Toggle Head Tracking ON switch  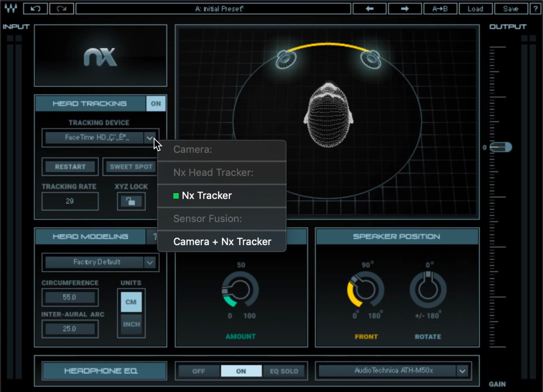point(156,103)
